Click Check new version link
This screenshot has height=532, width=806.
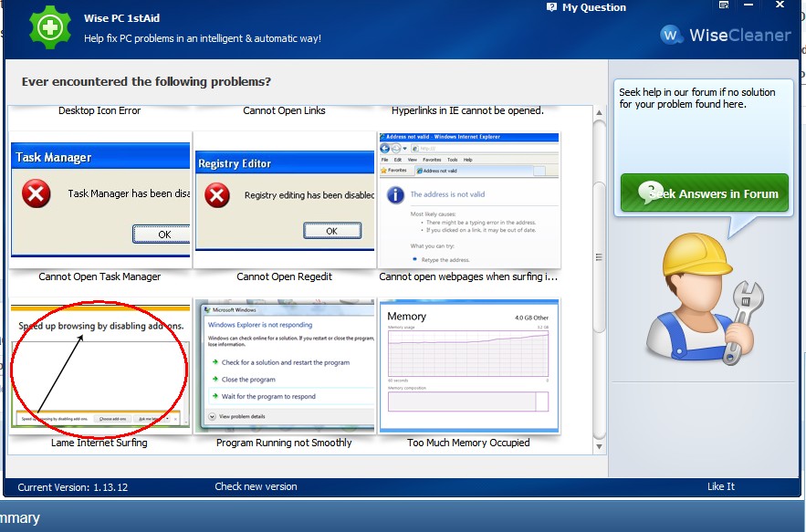tap(256, 486)
